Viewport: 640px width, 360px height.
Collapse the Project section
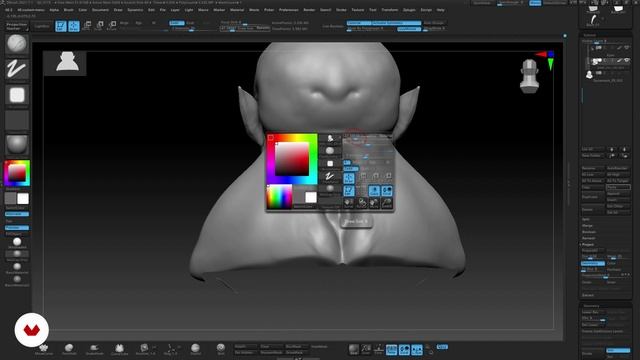click(x=588, y=244)
